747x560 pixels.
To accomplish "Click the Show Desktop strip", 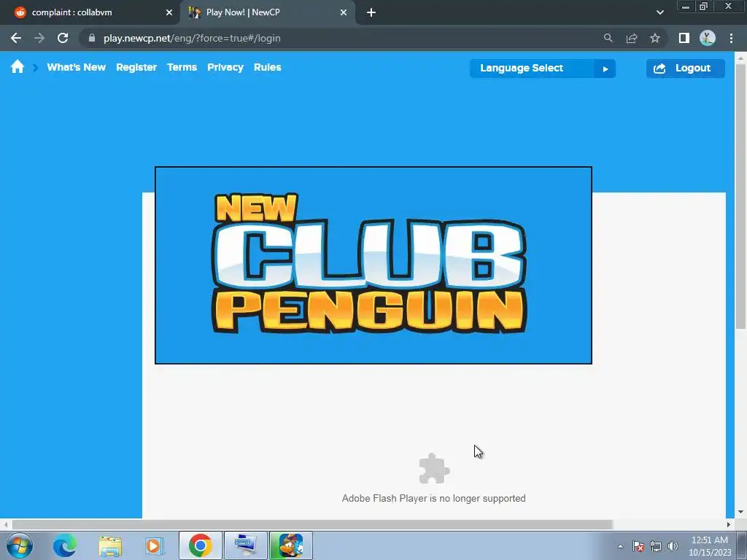I will [742, 545].
